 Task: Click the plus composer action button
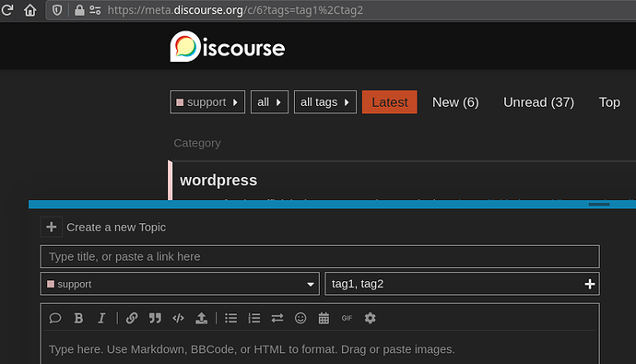pyautogui.click(x=51, y=227)
